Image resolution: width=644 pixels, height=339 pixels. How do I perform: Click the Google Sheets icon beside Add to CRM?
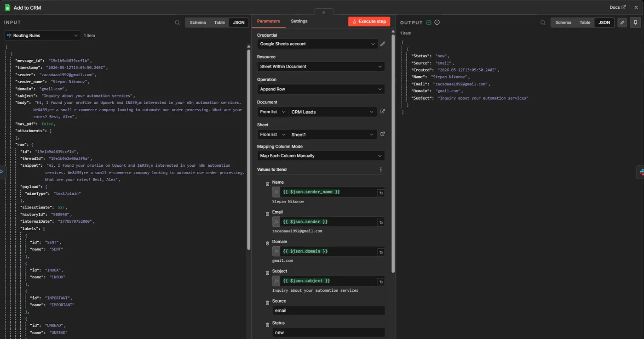pyautogui.click(x=7, y=7)
